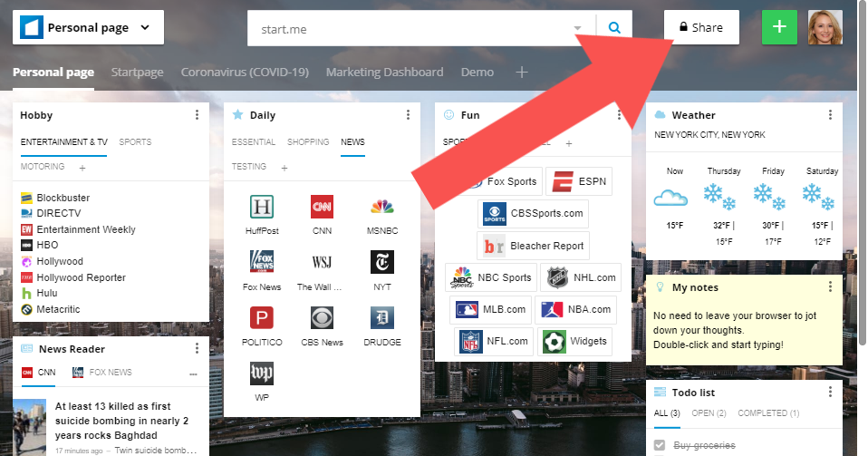This screenshot has width=868, height=456.
Task: Expand the Personal page dropdown
Action: coord(145,27)
